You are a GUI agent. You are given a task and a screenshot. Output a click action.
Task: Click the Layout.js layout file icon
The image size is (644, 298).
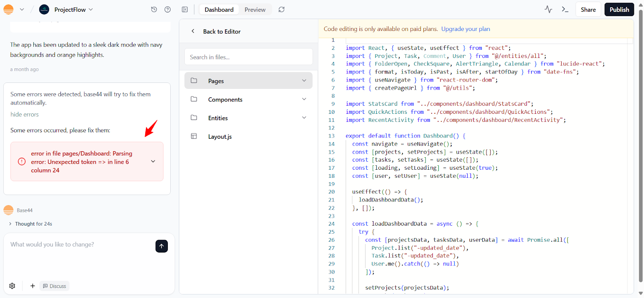click(x=194, y=136)
